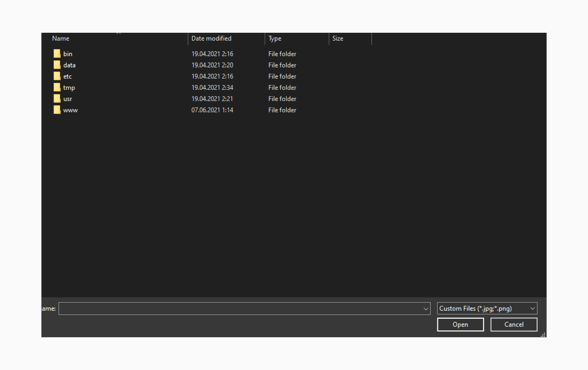
Task: Expand the file name history dropdown
Action: tap(426, 308)
